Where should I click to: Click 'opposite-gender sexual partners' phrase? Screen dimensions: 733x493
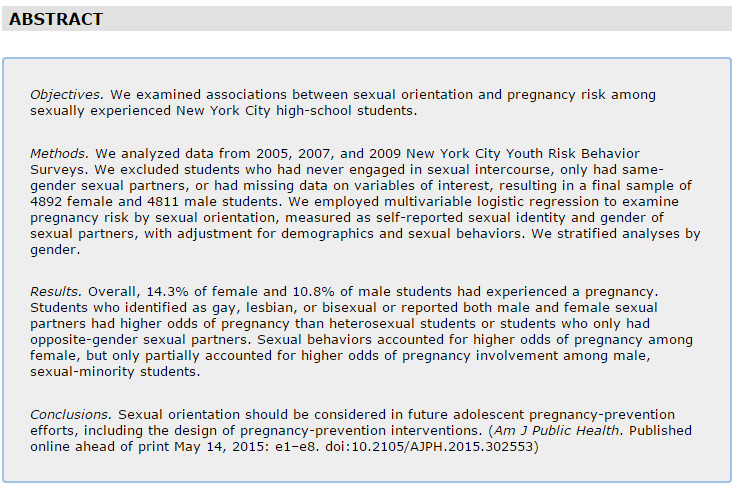tap(139, 340)
